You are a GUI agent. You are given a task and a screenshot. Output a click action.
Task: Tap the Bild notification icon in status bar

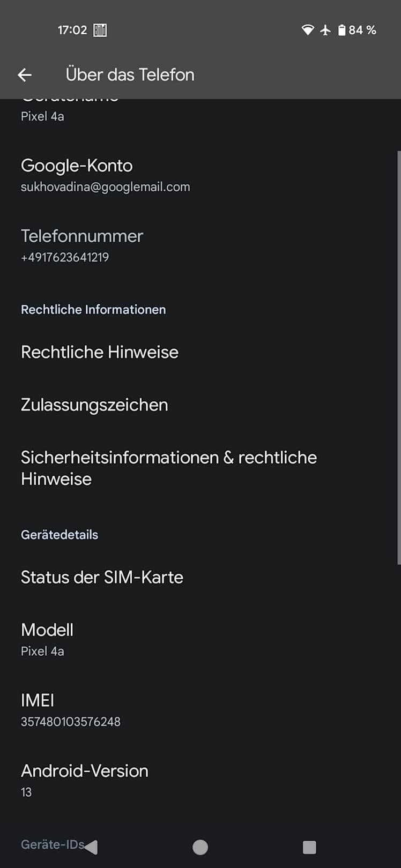(x=100, y=30)
